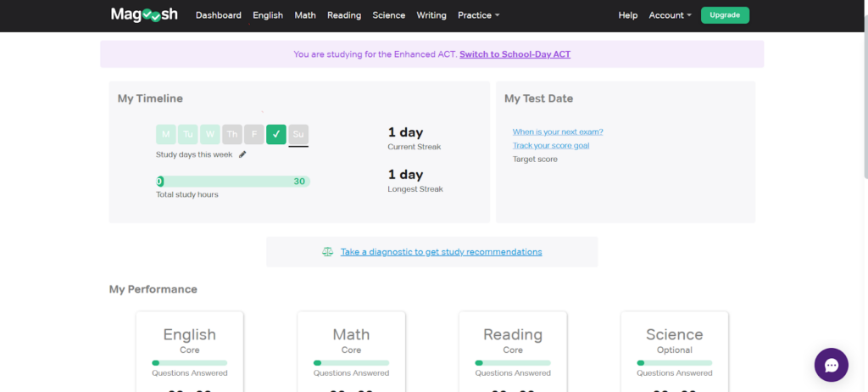Viewport: 868px width, 392px height.
Task: Click the total study hours progress bar
Action: point(233,182)
